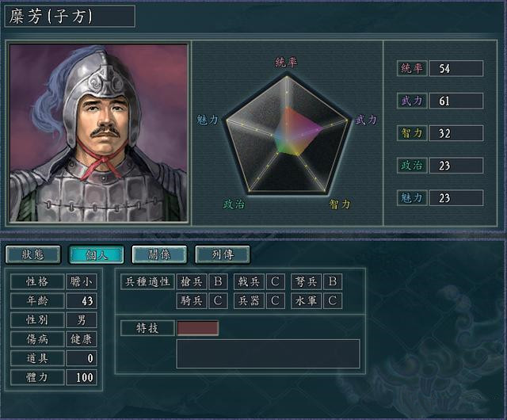Select the 個人 tab

(x=97, y=254)
